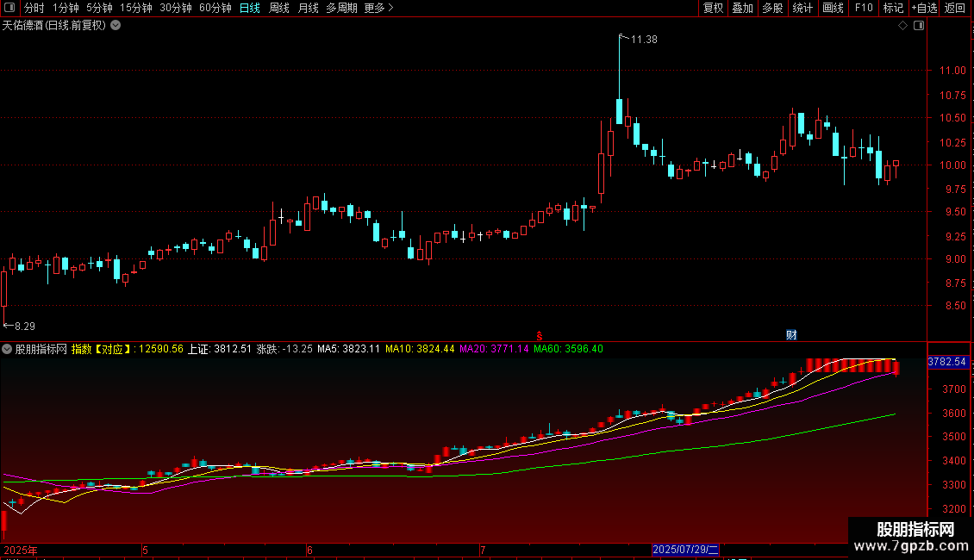Click the 指数【对应】 indicator label

(x=101, y=349)
